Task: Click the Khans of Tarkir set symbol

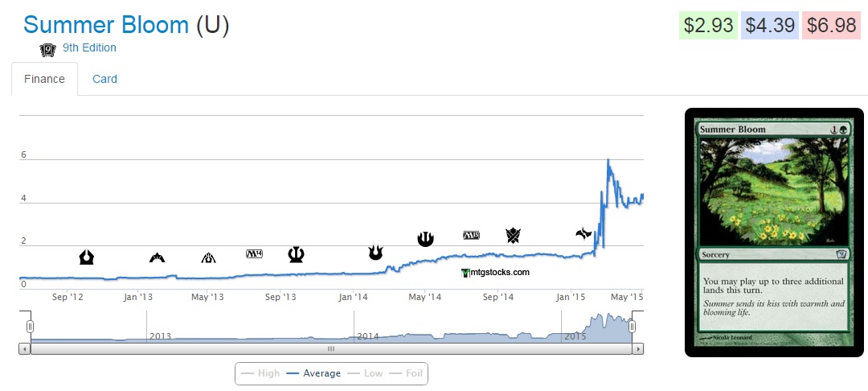Action: coord(513,235)
